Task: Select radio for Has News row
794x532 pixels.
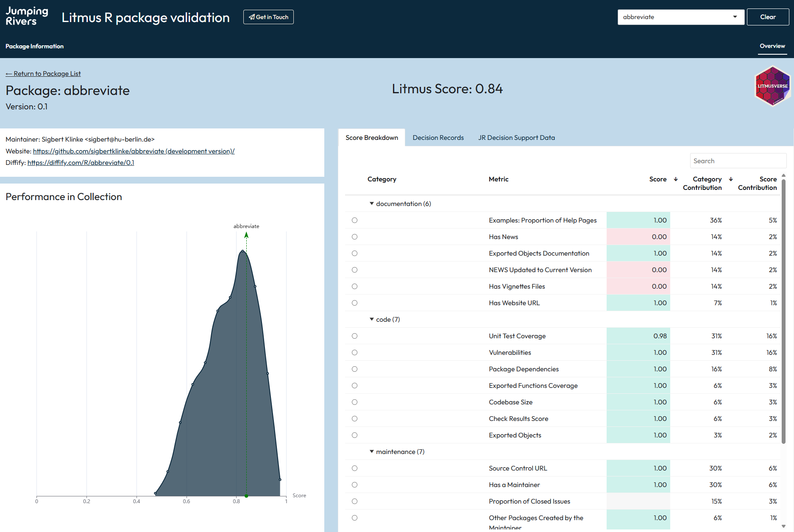Action: [354, 237]
